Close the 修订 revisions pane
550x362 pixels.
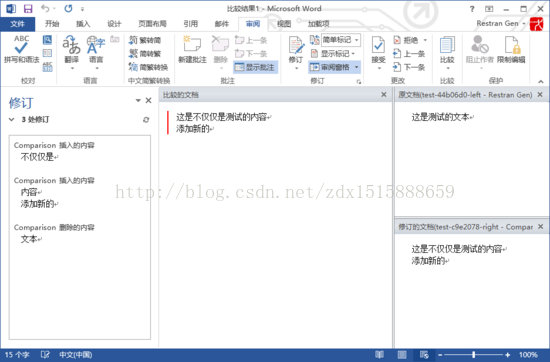coord(148,101)
